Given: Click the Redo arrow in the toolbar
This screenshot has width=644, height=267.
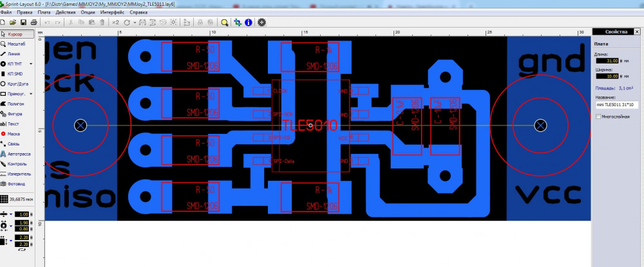Looking at the screenshot, I should point(57,23).
